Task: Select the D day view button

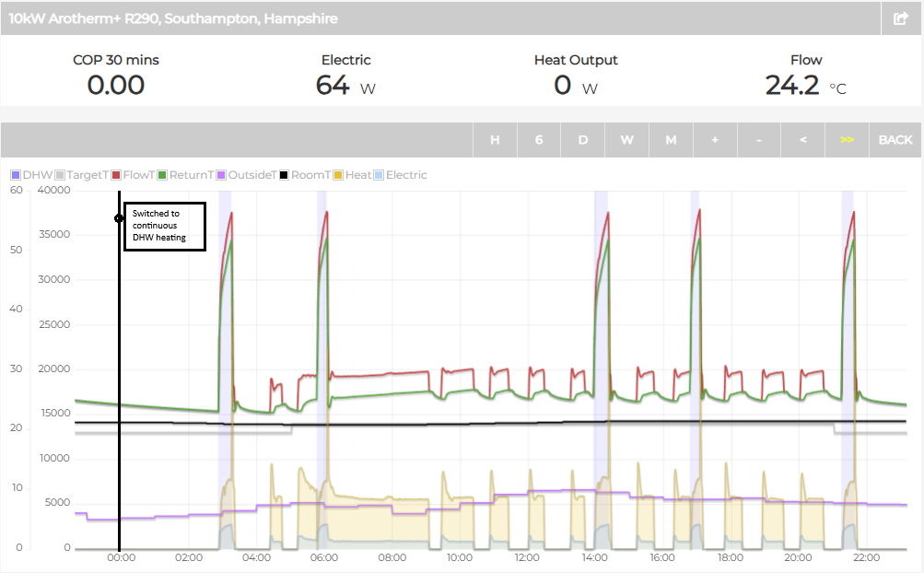Action: click(x=583, y=140)
